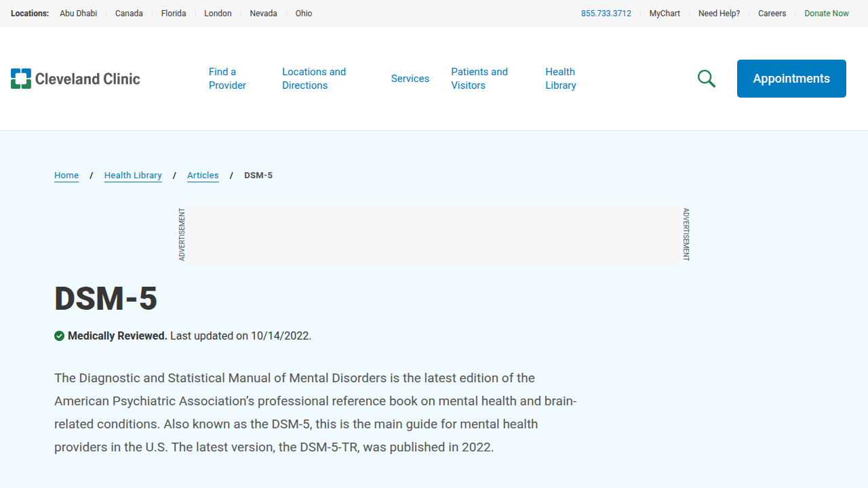This screenshot has width=868, height=488.
Task: Open the Health Library nav menu item
Action: (x=561, y=79)
